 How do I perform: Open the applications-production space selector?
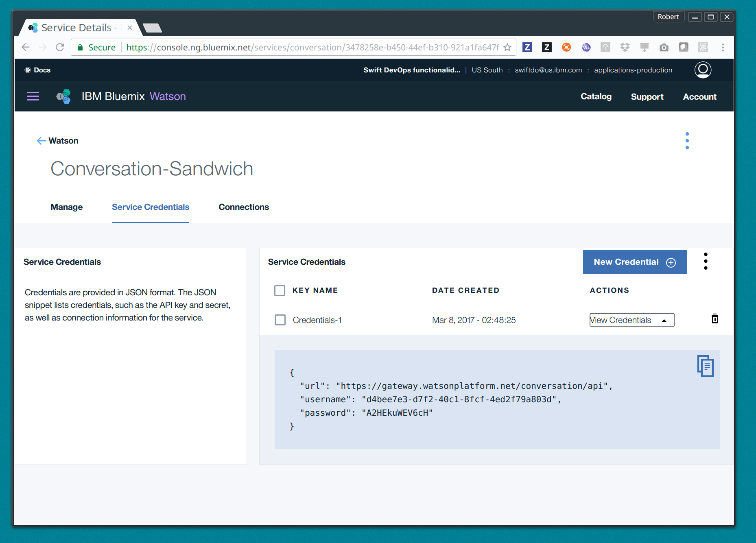633,70
